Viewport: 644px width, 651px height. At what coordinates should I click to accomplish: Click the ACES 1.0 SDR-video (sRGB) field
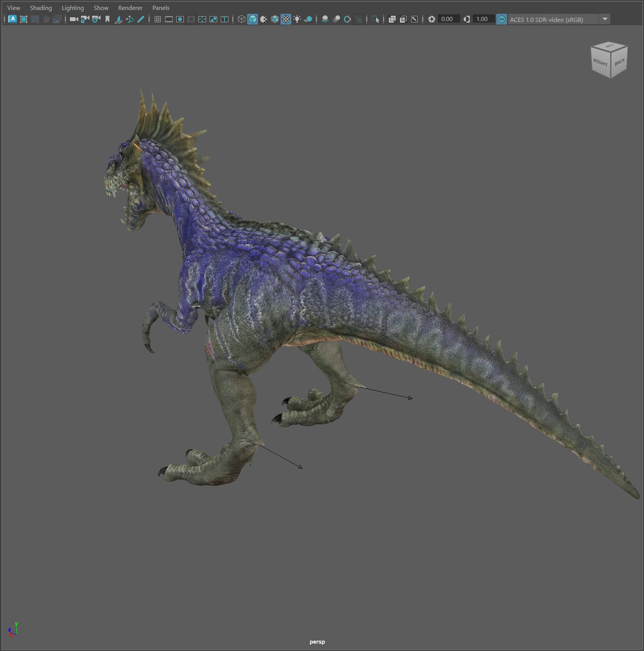(553, 19)
